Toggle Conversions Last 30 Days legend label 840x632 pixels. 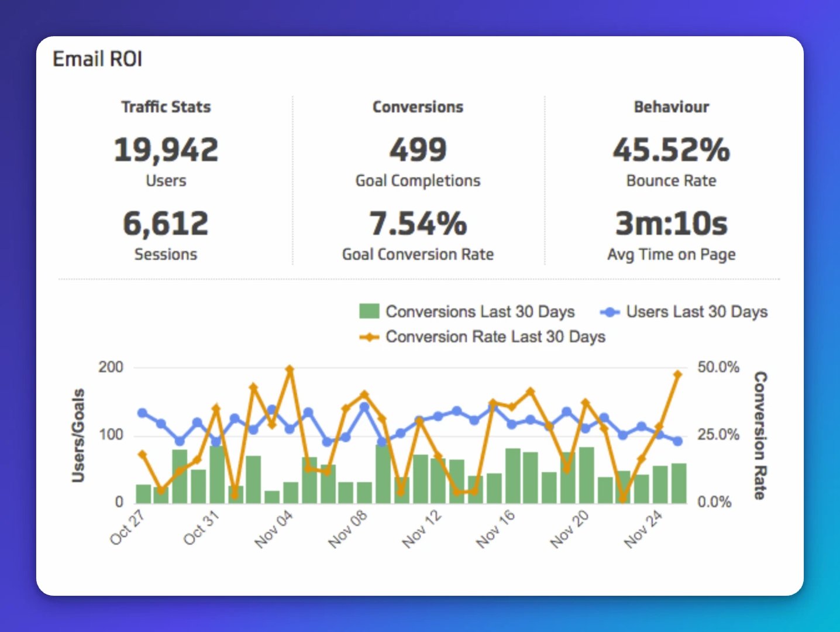pos(480,312)
